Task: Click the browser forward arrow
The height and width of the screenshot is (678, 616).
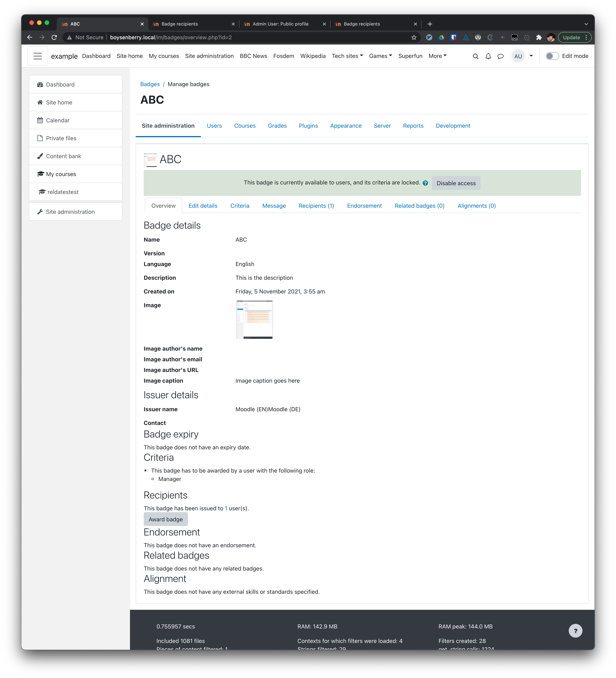Action: [x=42, y=37]
